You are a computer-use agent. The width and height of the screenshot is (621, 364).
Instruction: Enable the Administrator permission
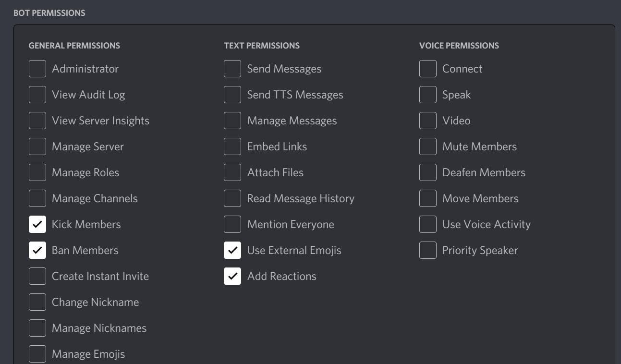[x=37, y=68]
